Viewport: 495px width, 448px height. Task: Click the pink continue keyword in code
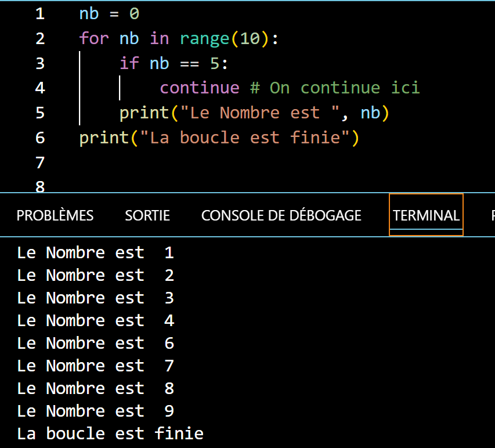199,88
